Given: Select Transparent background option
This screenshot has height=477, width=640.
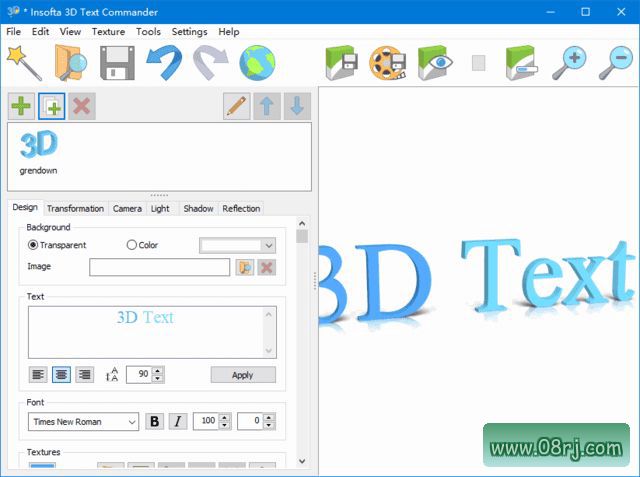Looking at the screenshot, I should [57, 245].
